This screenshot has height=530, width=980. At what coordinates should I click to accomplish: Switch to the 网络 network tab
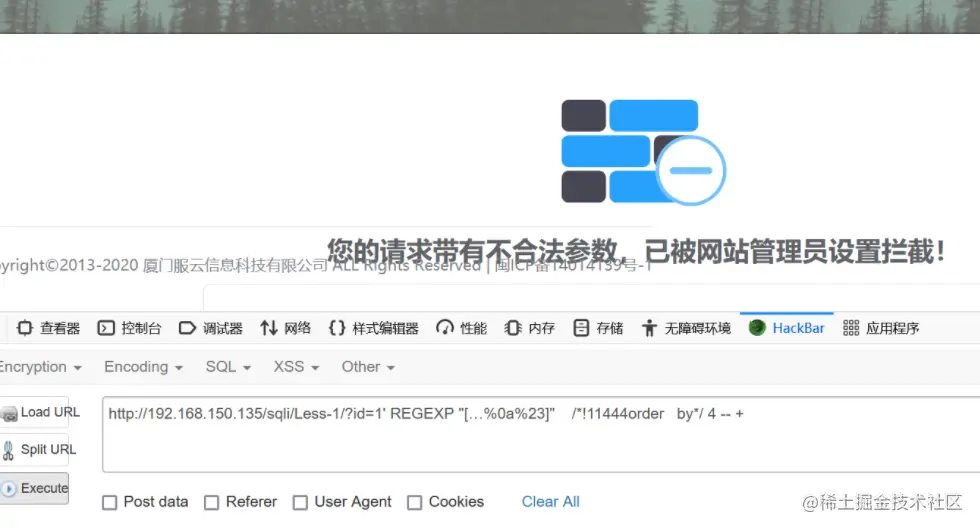point(286,328)
